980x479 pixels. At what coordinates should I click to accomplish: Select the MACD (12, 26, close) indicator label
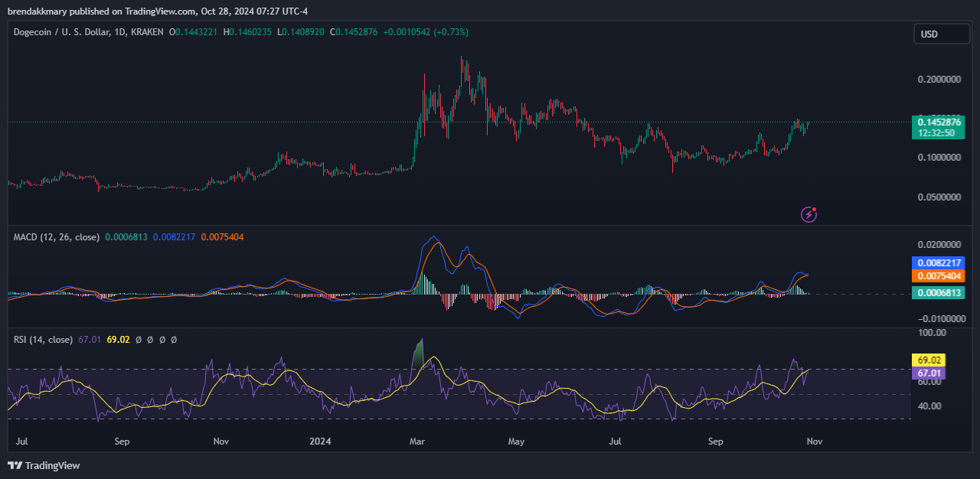coord(56,237)
